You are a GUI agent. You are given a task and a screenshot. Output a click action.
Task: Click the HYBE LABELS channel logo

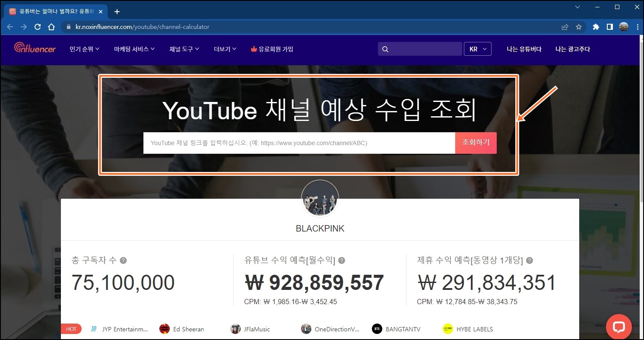[x=448, y=329]
